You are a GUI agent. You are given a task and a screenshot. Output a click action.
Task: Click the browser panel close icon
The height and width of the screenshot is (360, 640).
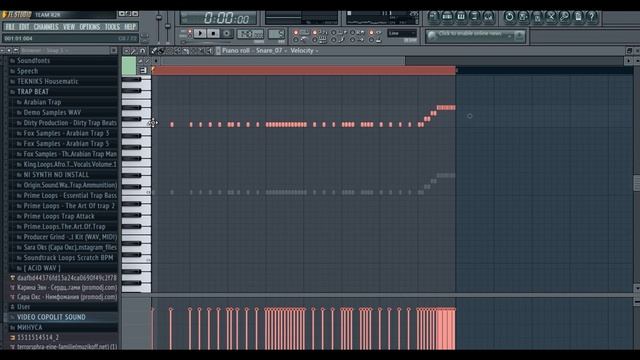[113, 50]
